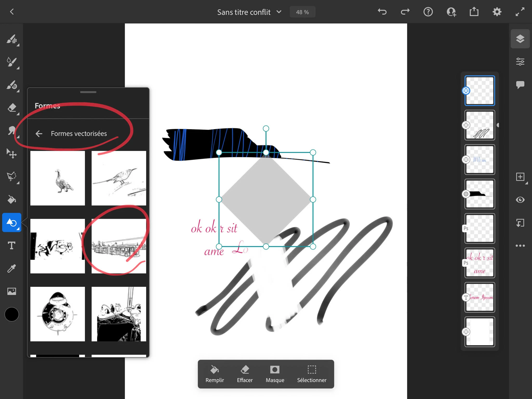The image size is (532, 399).
Task: Open the 48 % zoom level menu
Action: tap(302, 12)
